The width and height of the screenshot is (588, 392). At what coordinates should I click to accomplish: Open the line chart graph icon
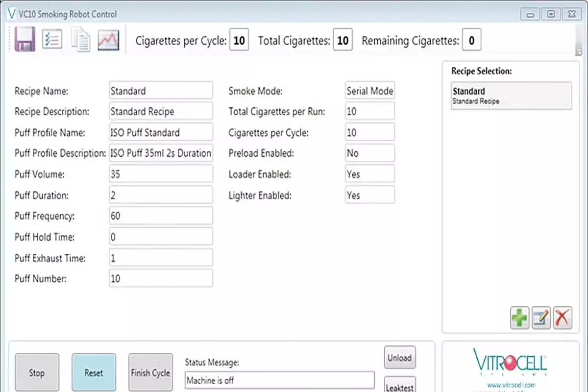(108, 40)
